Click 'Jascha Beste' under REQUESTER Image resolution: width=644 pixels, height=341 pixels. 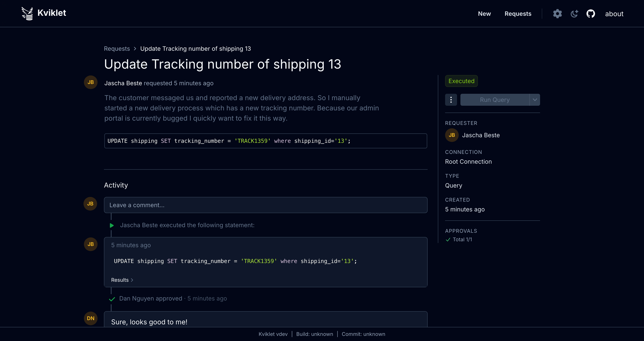(481, 135)
